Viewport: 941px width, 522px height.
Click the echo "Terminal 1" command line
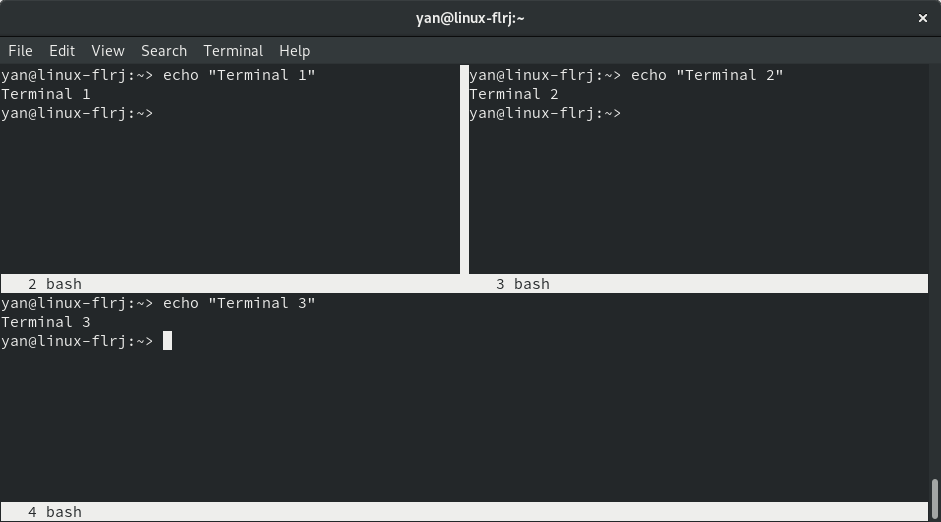[x=158, y=75]
